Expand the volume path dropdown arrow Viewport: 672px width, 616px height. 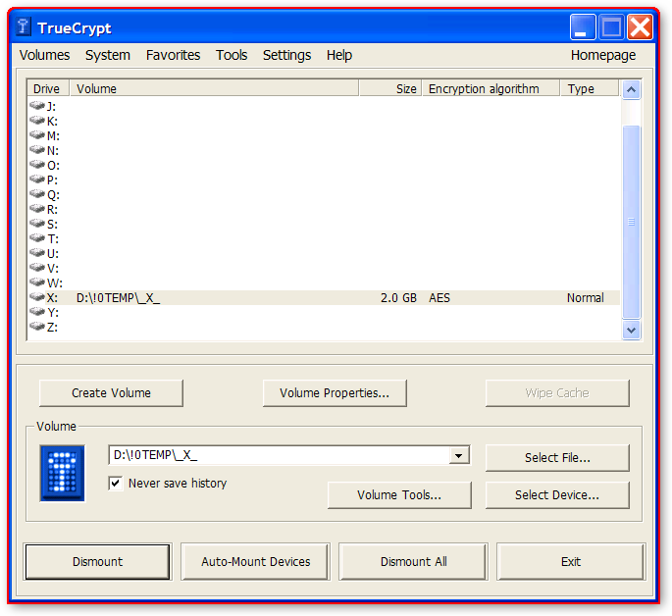[458, 455]
